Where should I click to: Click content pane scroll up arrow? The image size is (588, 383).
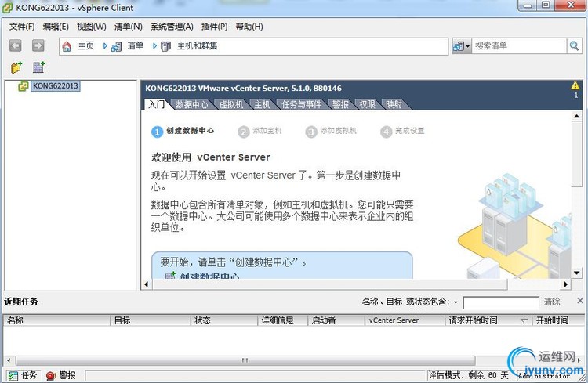coord(576,116)
